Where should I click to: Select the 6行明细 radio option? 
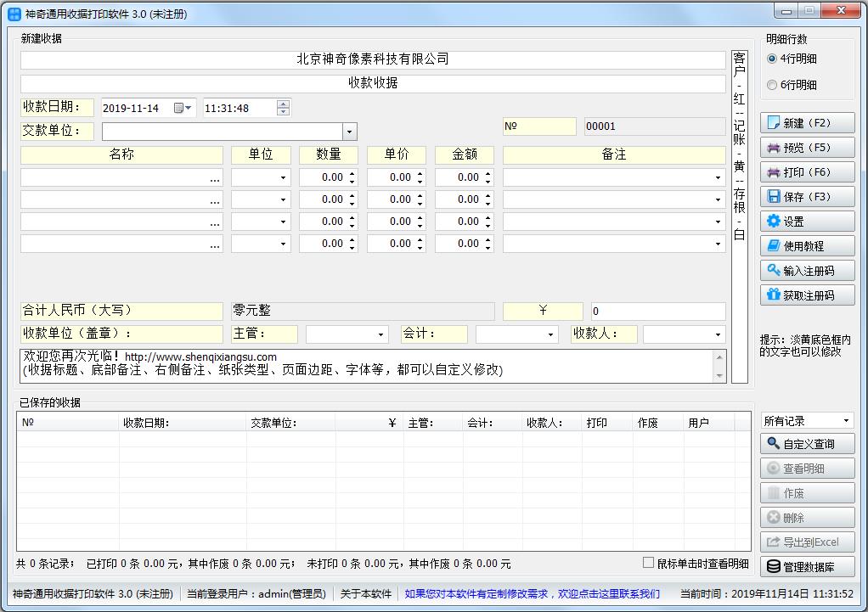tap(772, 85)
